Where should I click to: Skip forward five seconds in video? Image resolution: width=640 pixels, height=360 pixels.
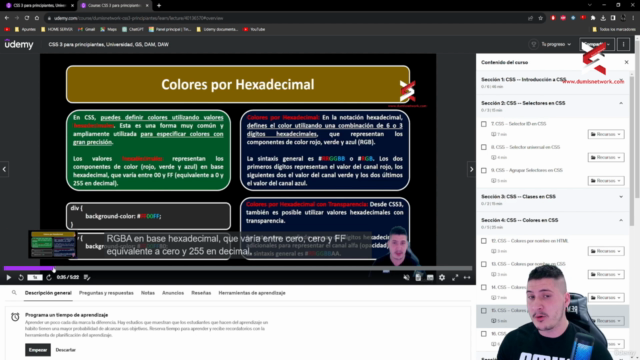coord(49,278)
